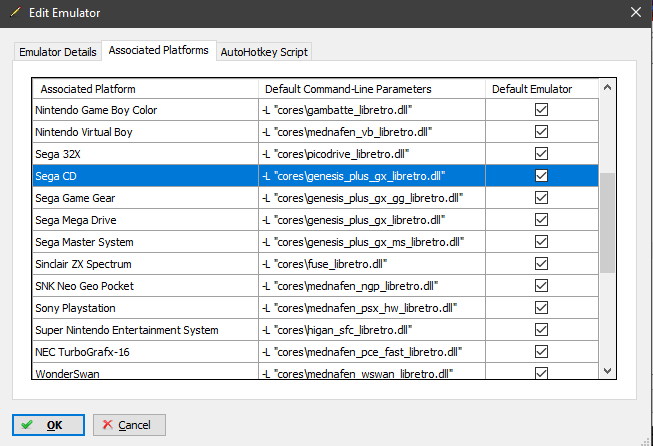Toggle Default Emulator for Sega Master System
Screen dimensions: 653x446
point(541,242)
